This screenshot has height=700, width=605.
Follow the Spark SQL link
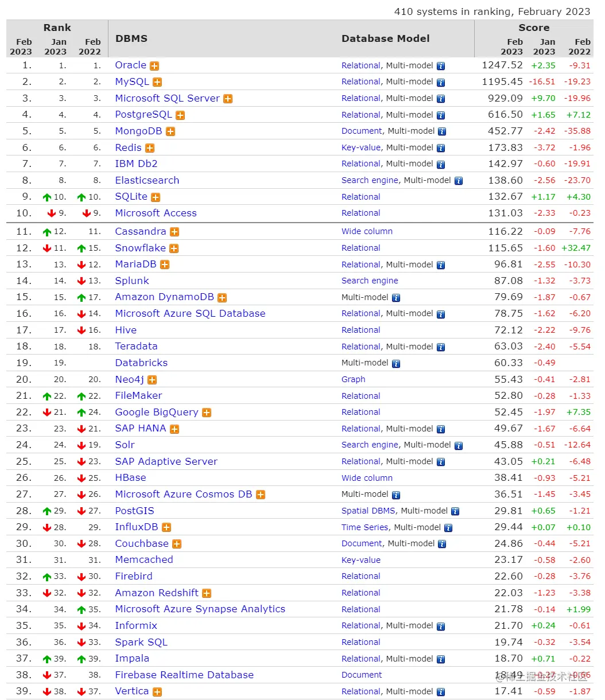141,642
